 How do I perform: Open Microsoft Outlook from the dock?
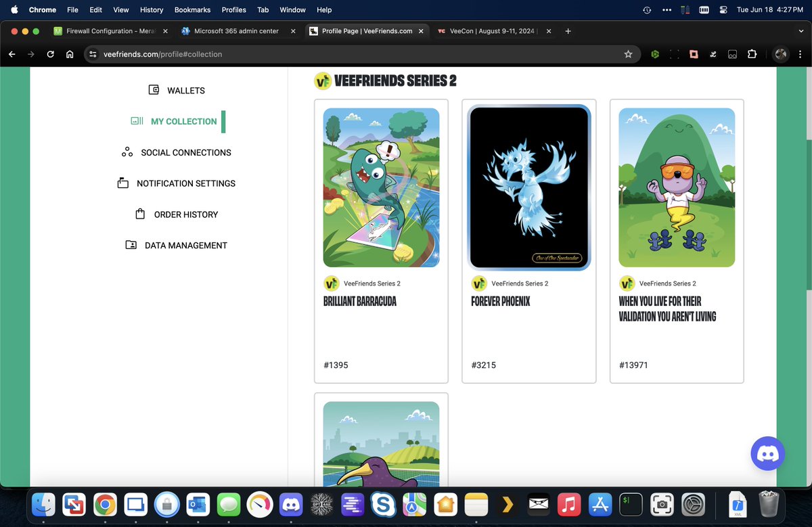click(198, 505)
